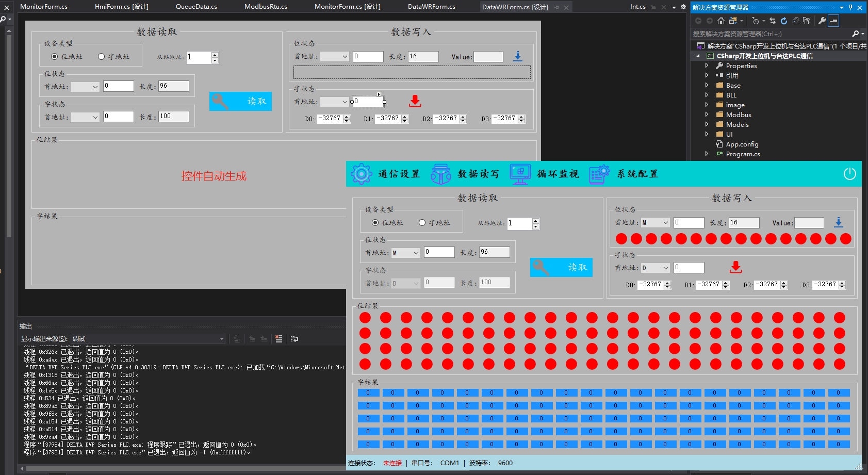Select the Program.cs file in Solution Explorer
The width and height of the screenshot is (868, 475).
pyautogui.click(x=743, y=154)
